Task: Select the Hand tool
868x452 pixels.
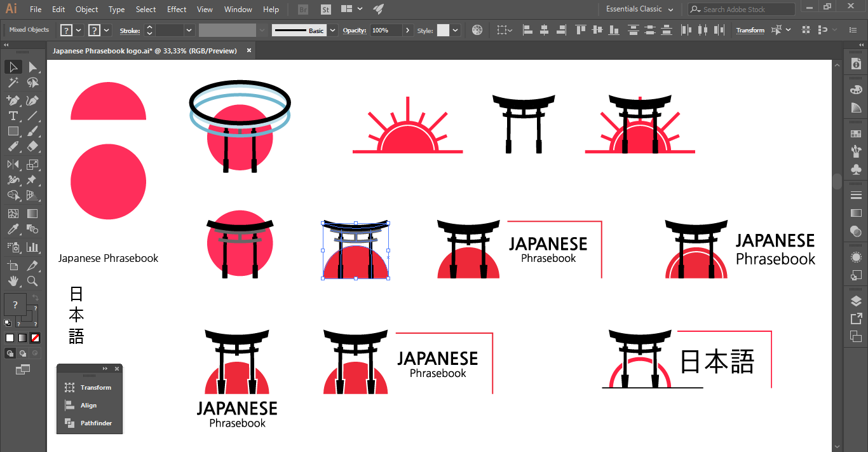Action: pyautogui.click(x=13, y=281)
